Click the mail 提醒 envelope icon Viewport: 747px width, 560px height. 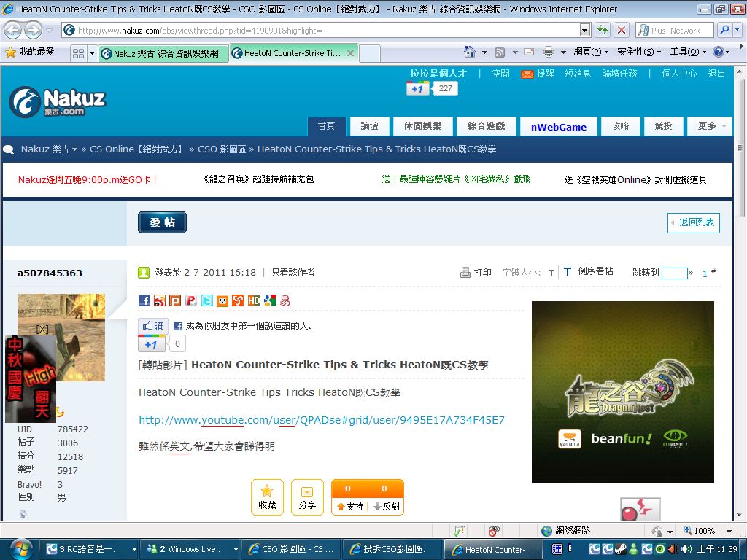point(527,74)
